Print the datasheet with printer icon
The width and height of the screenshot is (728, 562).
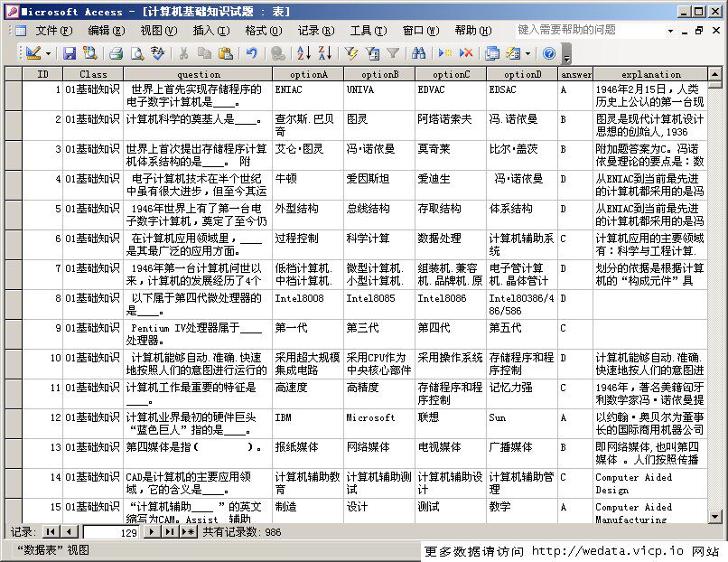[x=116, y=53]
